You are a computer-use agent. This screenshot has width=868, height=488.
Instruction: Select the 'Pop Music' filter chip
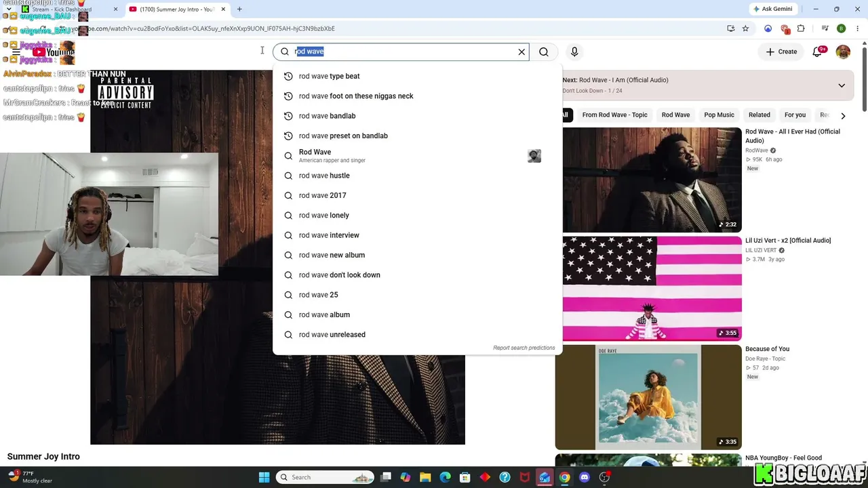719,115
